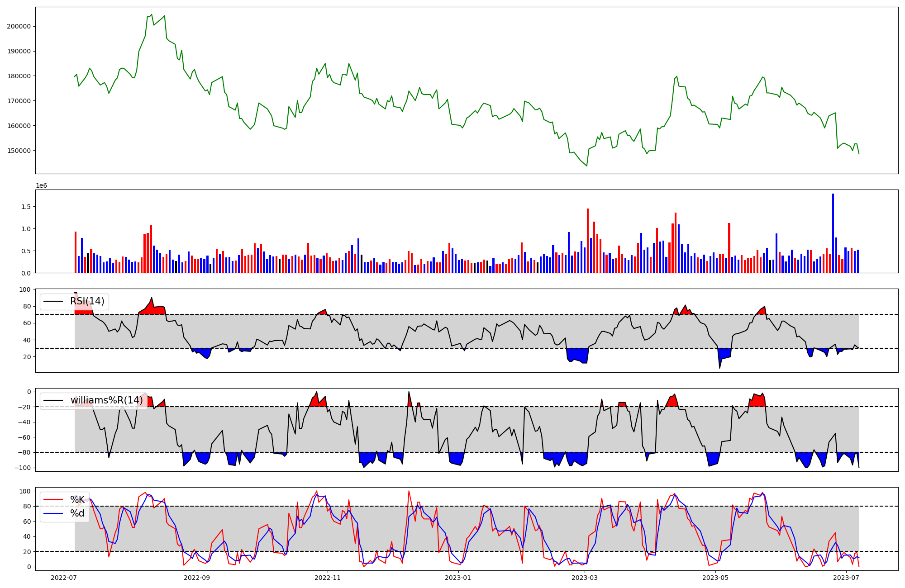The height and width of the screenshot is (588, 905).
Task: Click the 2023-01 x-axis date label
Action: pyautogui.click(x=458, y=578)
